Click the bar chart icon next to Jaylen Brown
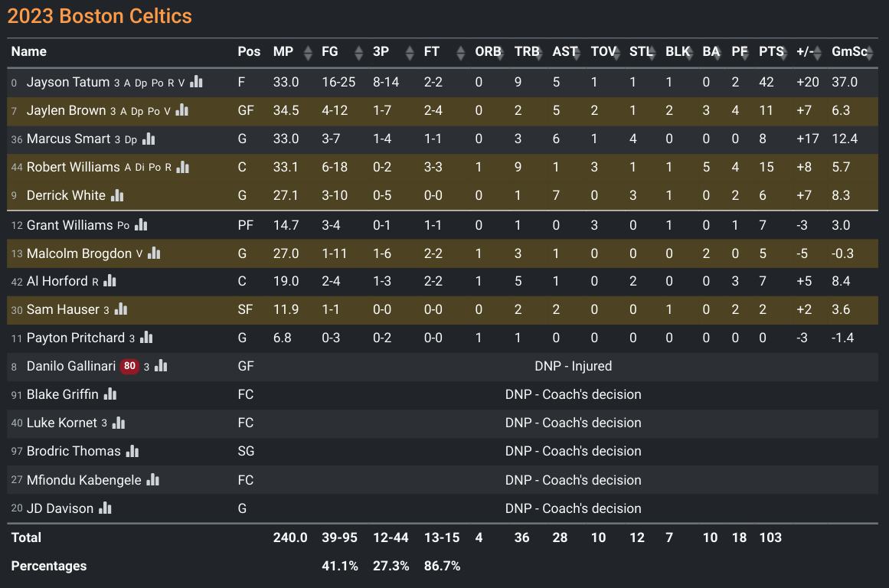The height and width of the screenshot is (588, 889). pyautogui.click(x=182, y=110)
